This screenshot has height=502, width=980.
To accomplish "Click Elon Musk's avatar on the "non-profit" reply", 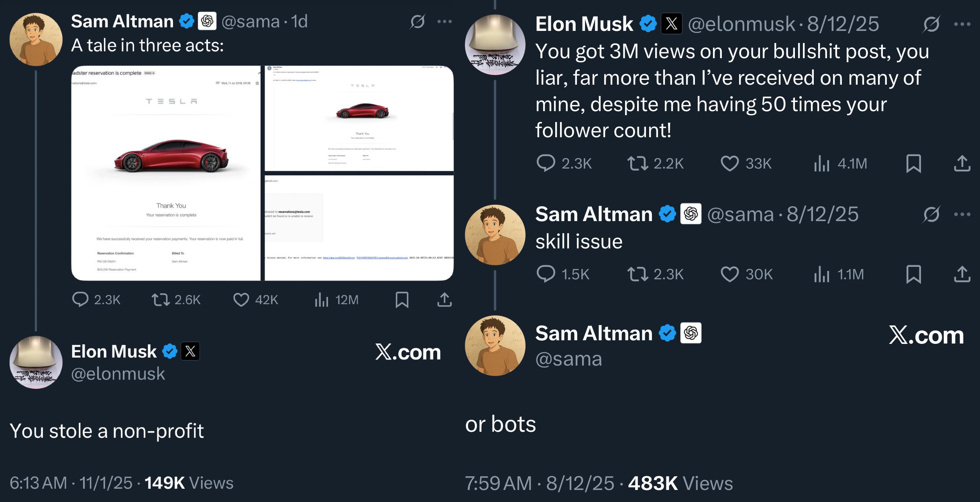I will click(36, 362).
